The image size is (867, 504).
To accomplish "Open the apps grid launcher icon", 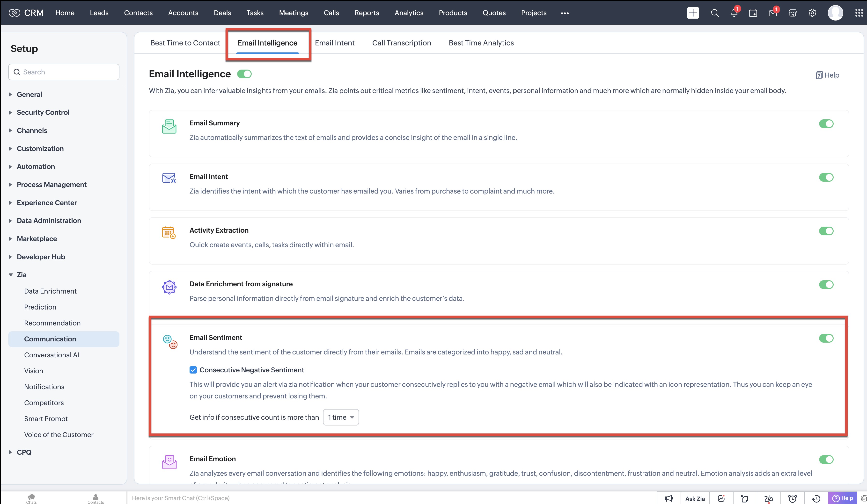I will (859, 13).
